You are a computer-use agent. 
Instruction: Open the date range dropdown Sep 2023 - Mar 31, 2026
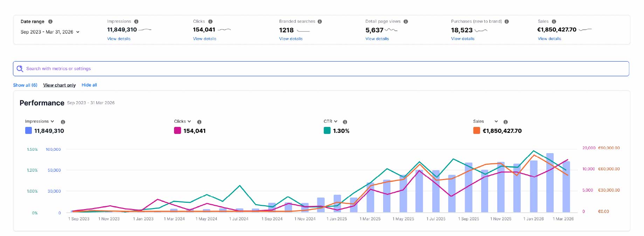coord(50,32)
